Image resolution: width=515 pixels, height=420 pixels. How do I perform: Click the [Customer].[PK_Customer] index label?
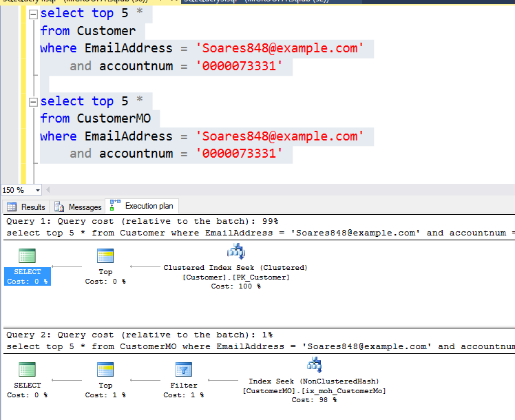click(x=235, y=277)
